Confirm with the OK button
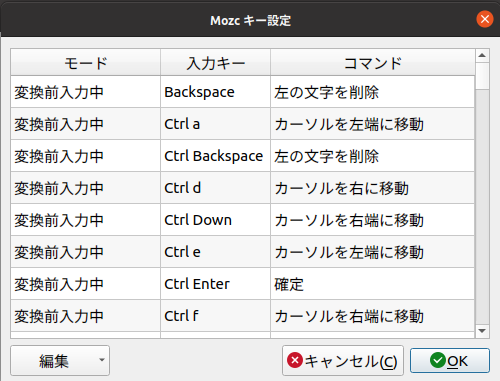Viewport: 500px width, 381px height. click(450, 361)
